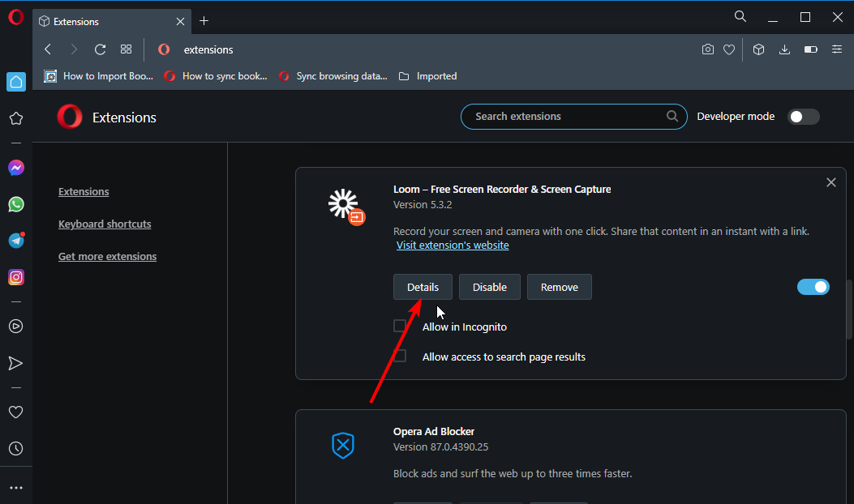The height and width of the screenshot is (504, 854).
Task: Toggle off the Loom extension switch
Action: tap(813, 287)
